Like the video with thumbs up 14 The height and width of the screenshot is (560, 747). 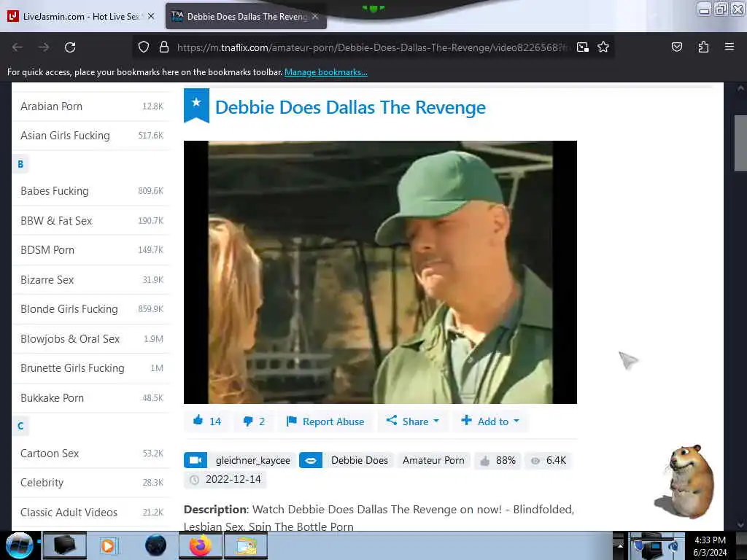pyautogui.click(x=207, y=421)
